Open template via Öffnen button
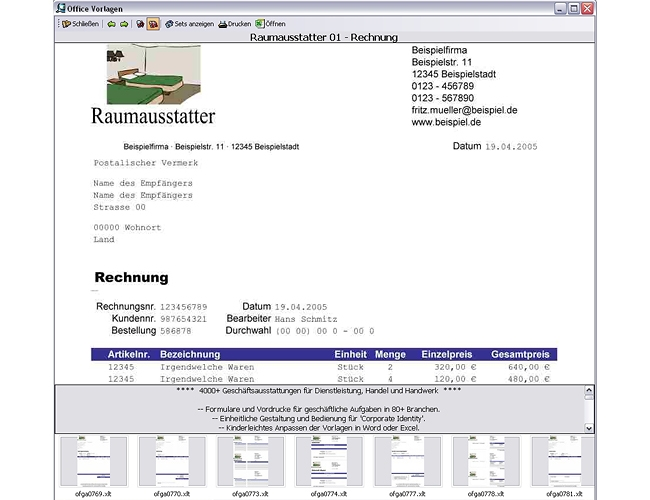This screenshot has width=650, height=500. [270, 24]
